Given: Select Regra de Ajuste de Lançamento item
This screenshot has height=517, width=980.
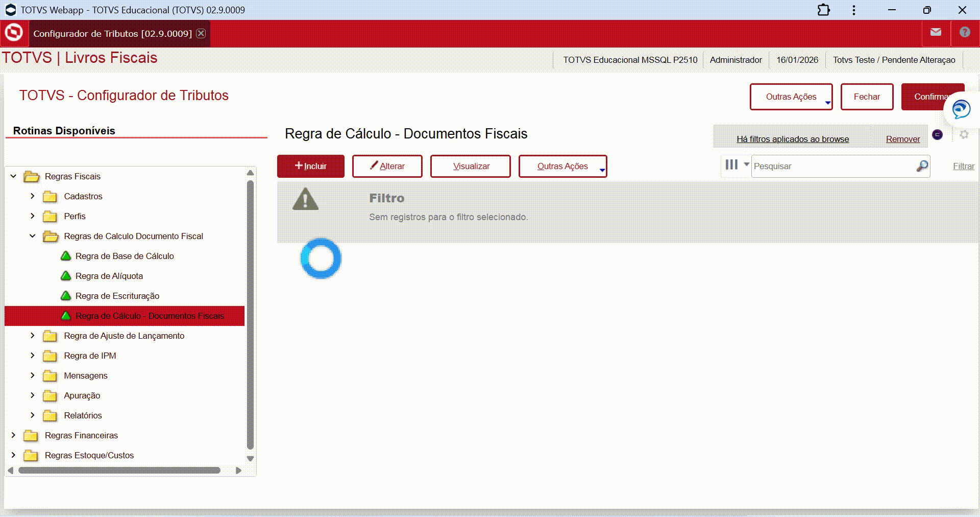Looking at the screenshot, I should [124, 336].
